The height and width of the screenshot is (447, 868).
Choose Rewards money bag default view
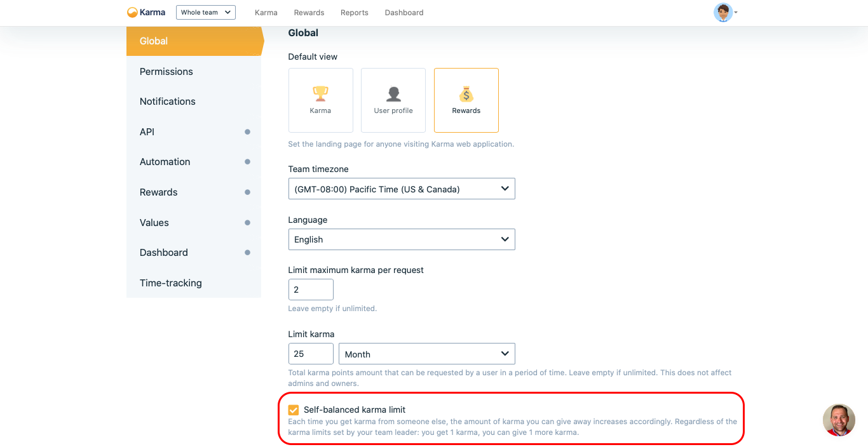[466, 100]
